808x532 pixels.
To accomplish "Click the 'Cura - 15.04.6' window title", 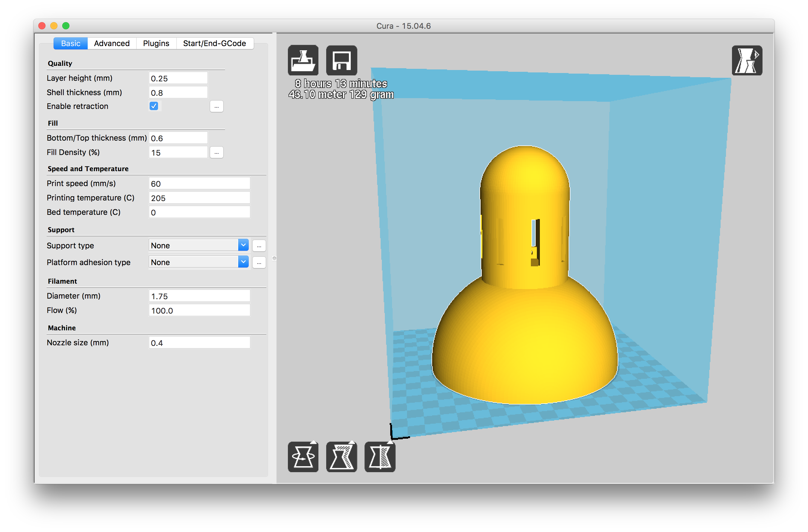I will [403, 26].
